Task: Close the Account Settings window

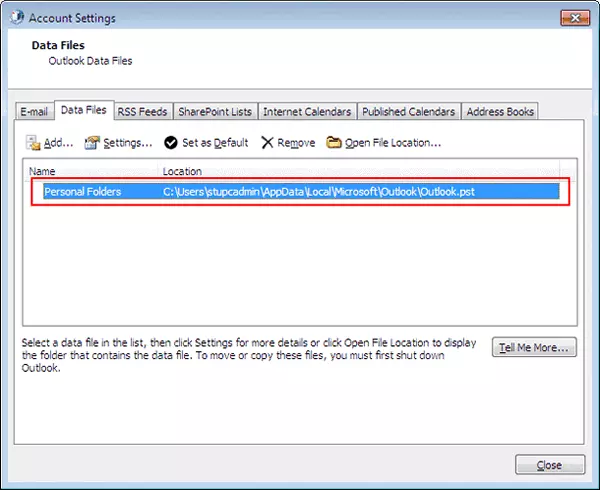Action: 575,18
